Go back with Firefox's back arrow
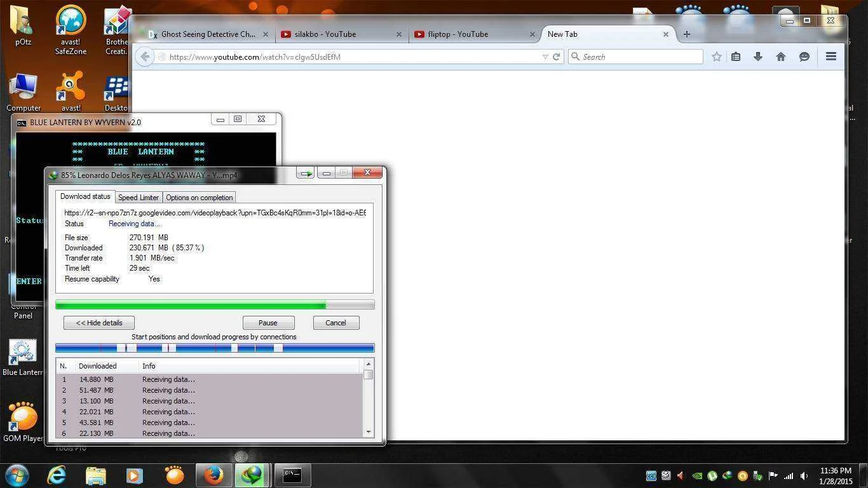The height and width of the screenshot is (488, 868). pyautogui.click(x=145, y=57)
